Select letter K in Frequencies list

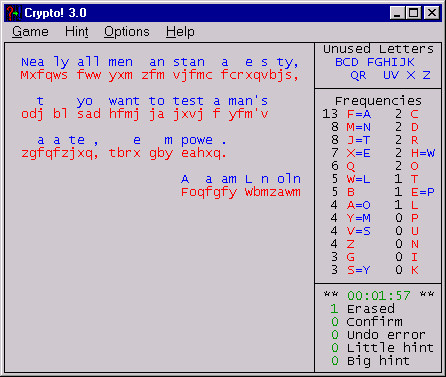pos(414,270)
